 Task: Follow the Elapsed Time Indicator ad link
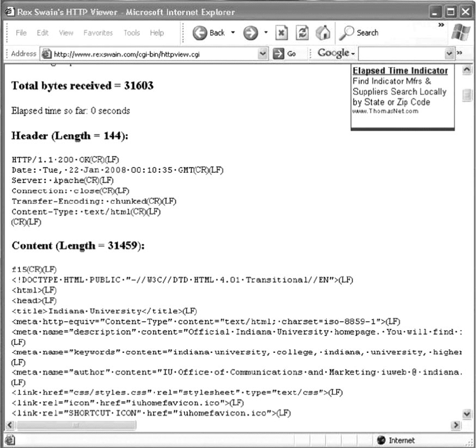400,71
